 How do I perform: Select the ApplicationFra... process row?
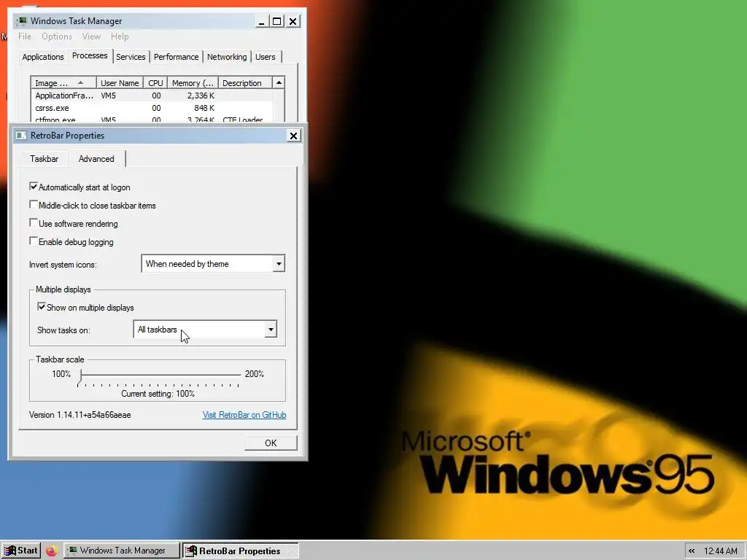pos(152,96)
